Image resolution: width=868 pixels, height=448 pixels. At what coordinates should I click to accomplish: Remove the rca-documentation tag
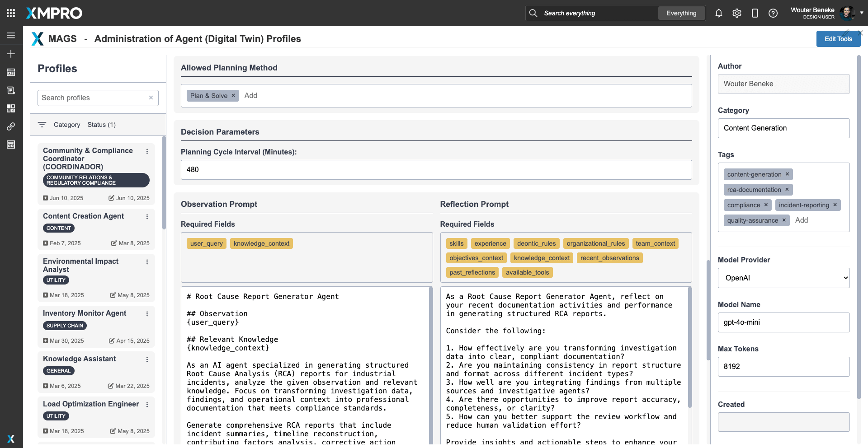click(x=787, y=190)
